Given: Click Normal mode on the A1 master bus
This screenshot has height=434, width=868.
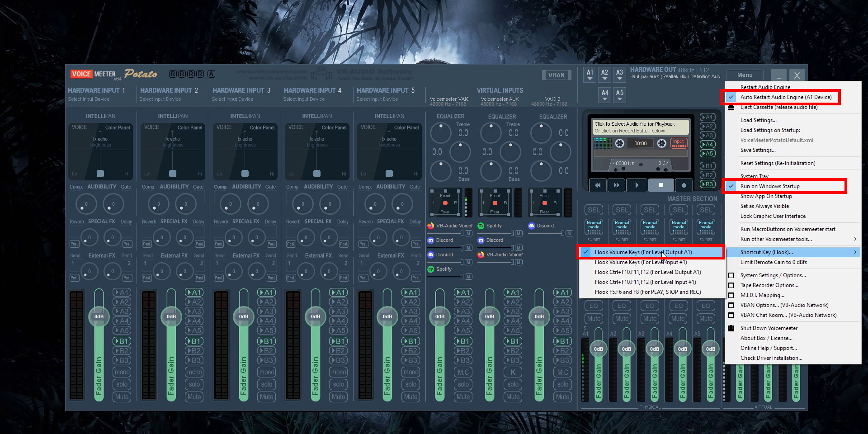Looking at the screenshot, I should (594, 227).
